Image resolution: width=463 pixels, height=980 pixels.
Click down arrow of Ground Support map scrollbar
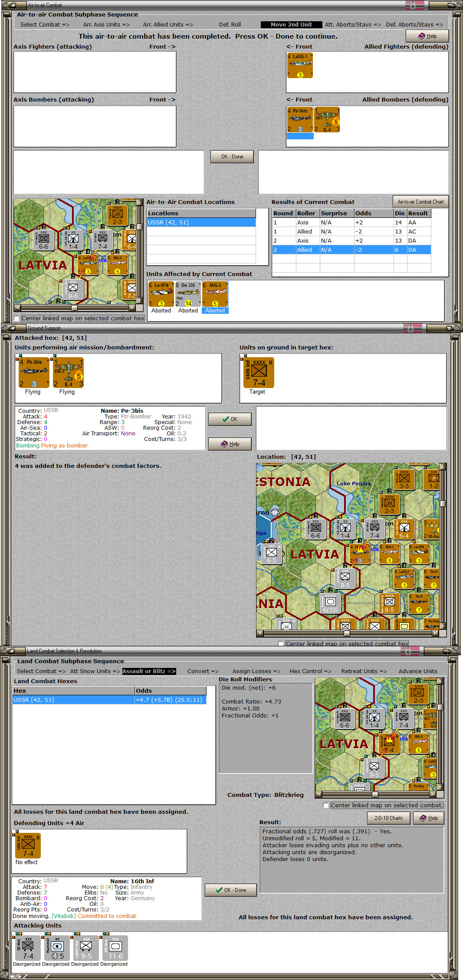point(443,626)
